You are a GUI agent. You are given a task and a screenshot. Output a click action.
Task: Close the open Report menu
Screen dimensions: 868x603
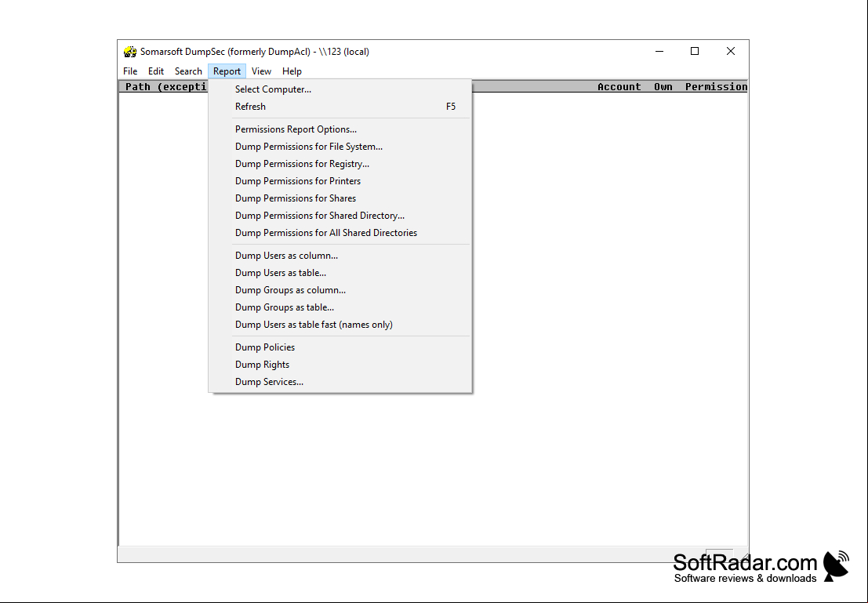[227, 71]
